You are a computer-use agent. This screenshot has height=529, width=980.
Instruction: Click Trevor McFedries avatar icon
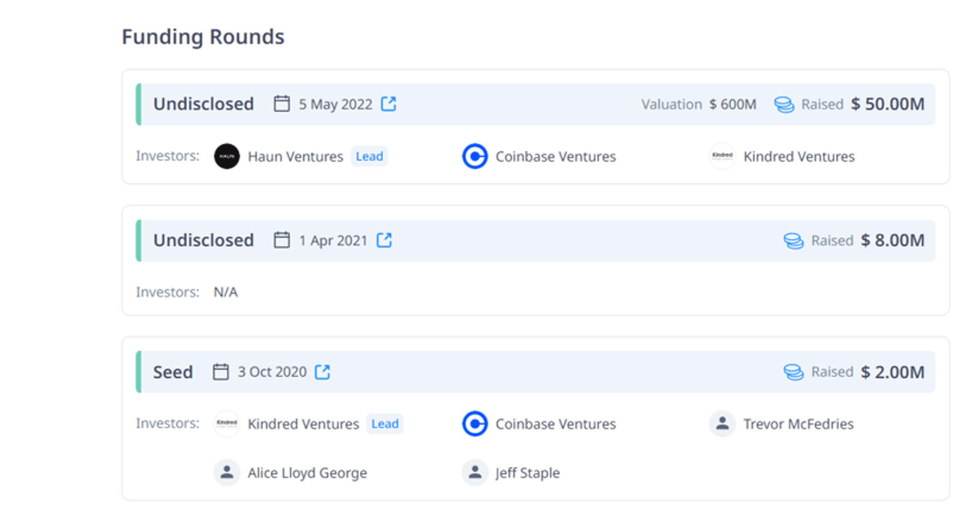(x=722, y=423)
